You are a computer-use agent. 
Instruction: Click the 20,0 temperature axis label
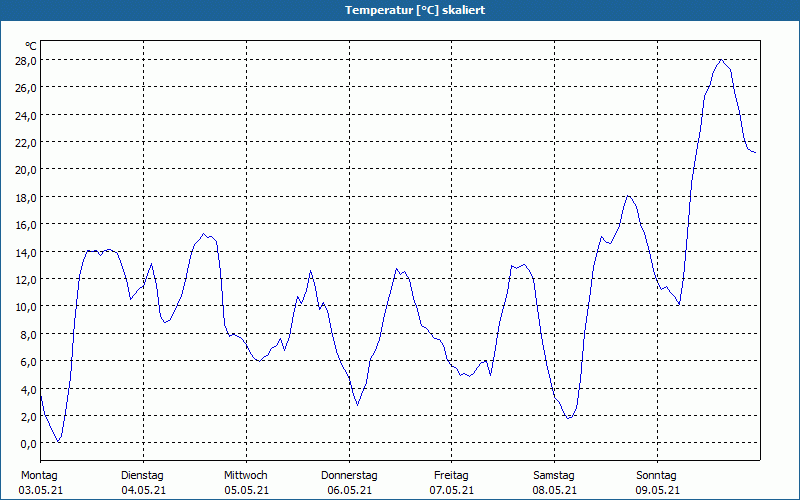(x=26, y=170)
